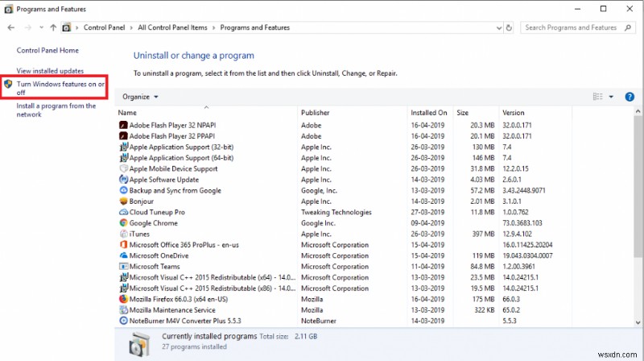Sort list by Installed On column
The width and height of the screenshot is (644, 361).
[x=429, y=113]
